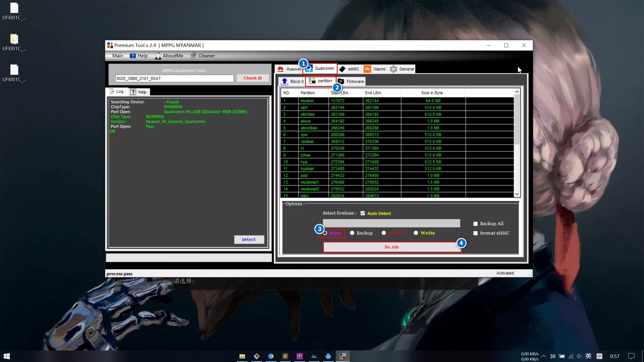
Task: Open the Chrome browser taskbar icon
Action: [x=271, y=356]
